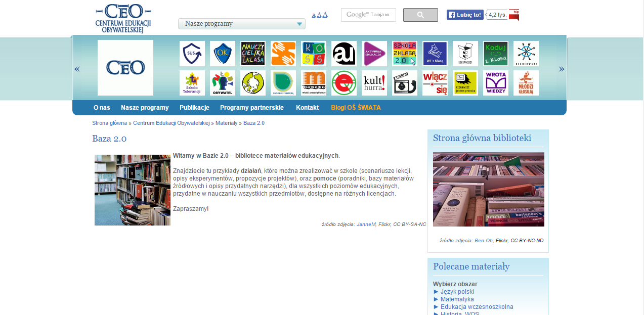Viewport: 644px width, 315px height.
Task: Open Nasze programy in the blue nav bar
Action: click(145, 108)
